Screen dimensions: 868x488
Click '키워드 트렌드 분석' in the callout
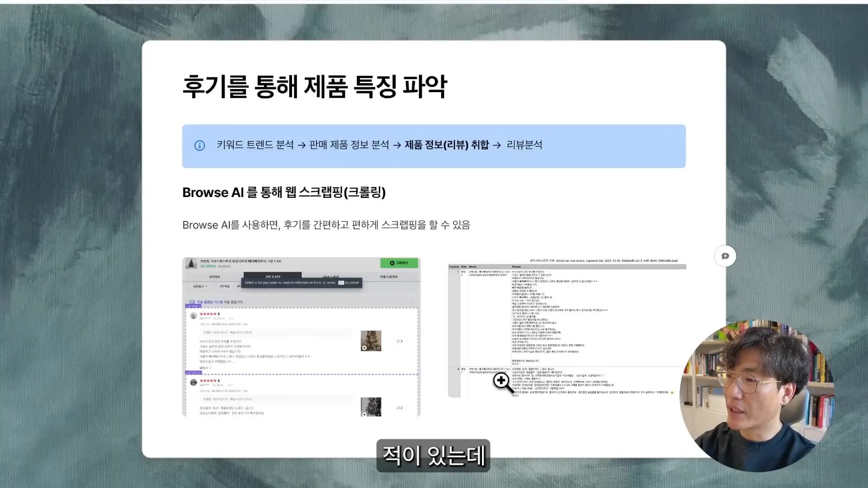(x=255, y=145)
